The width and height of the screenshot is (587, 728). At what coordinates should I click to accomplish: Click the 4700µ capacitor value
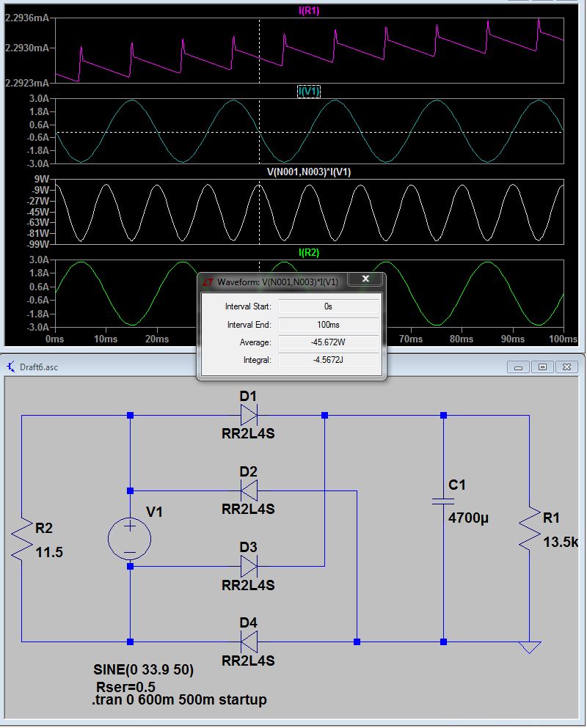[x=468, y=518]
